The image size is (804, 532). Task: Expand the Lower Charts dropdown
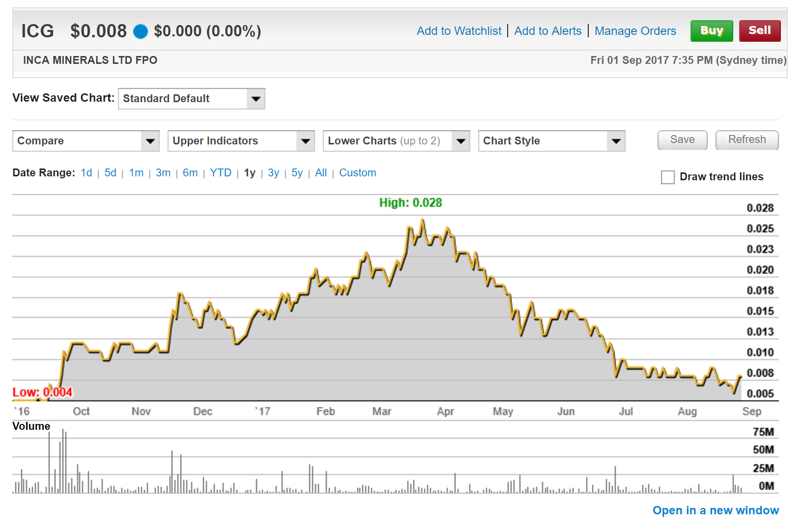pyautogui.click(x=396, y=141)
